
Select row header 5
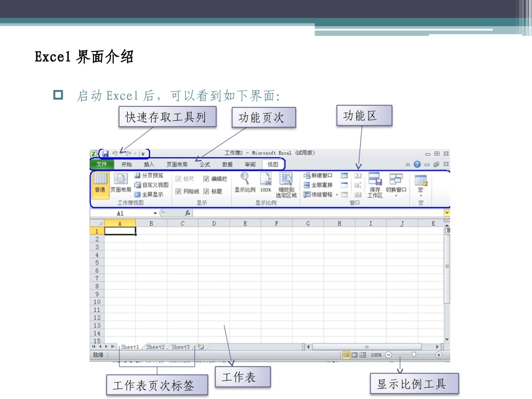point(97,262)
